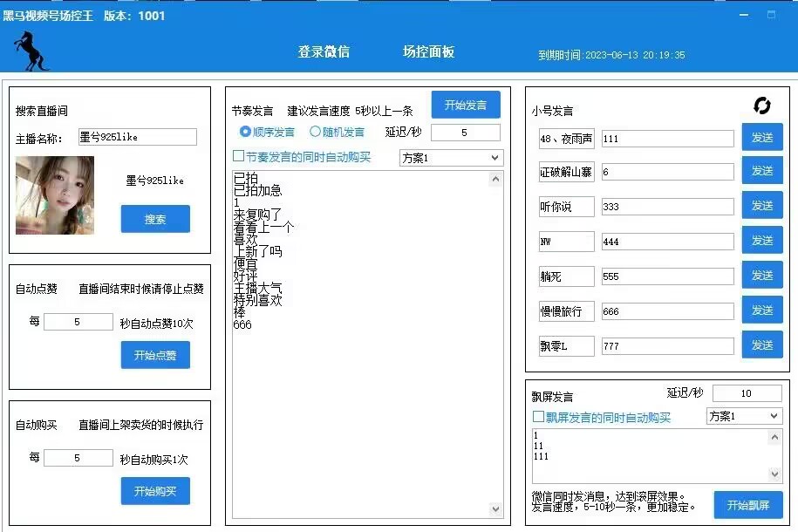The width and height of the screenshot is (798, 532).
Task: Enable 飘屏发言的同时自动购买 checkbox
Action: pos(538,417)
